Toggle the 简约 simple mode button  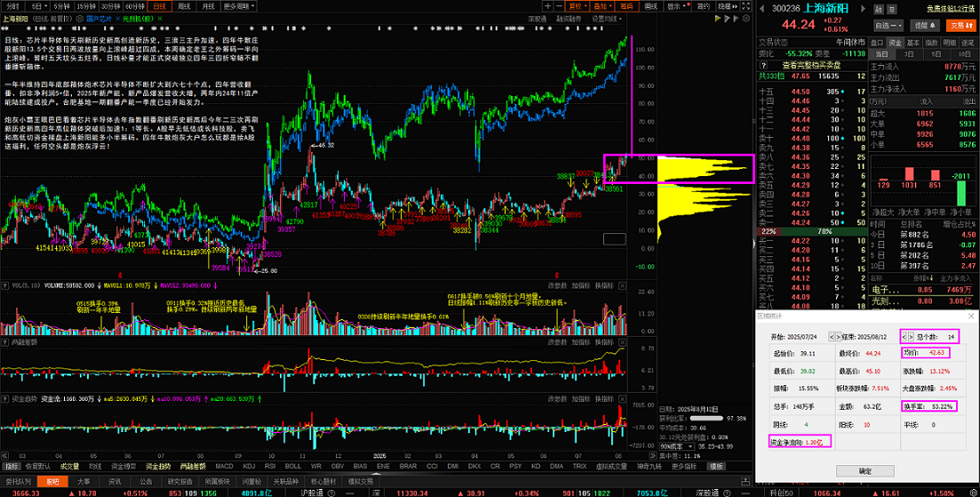703,6
